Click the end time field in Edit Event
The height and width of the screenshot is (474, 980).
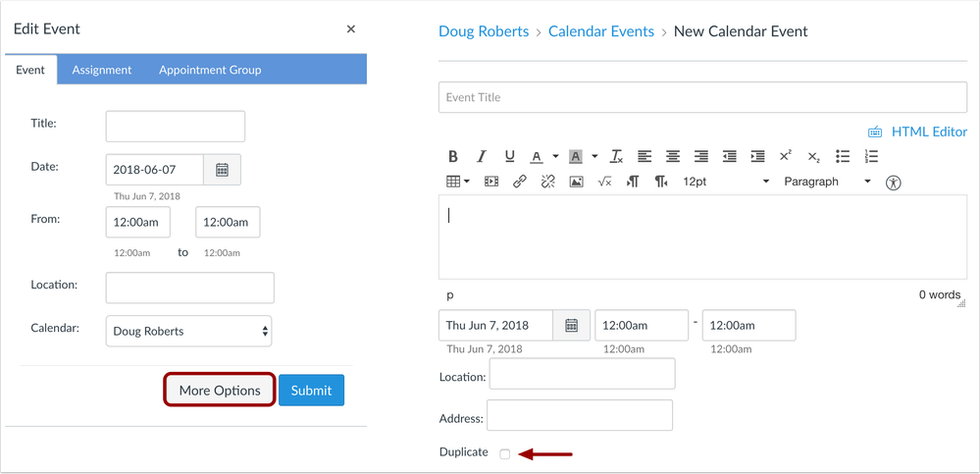[x=229, y=222]
